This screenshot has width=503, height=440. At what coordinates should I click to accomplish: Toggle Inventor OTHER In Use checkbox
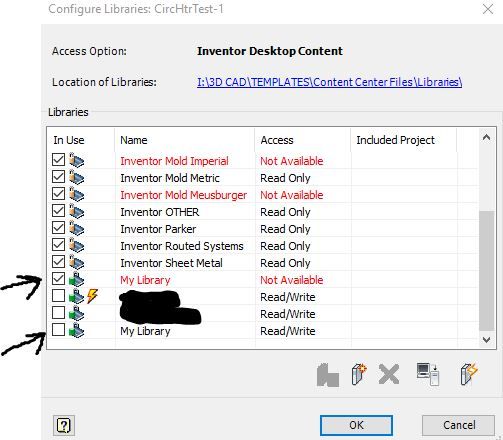(x=58, y=211)
